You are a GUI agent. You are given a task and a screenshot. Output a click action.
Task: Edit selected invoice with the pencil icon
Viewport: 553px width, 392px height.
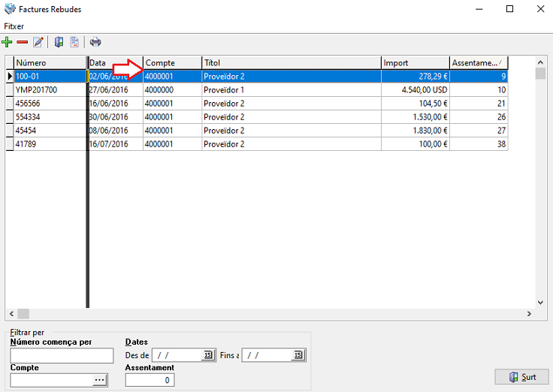tap(38, 42)
